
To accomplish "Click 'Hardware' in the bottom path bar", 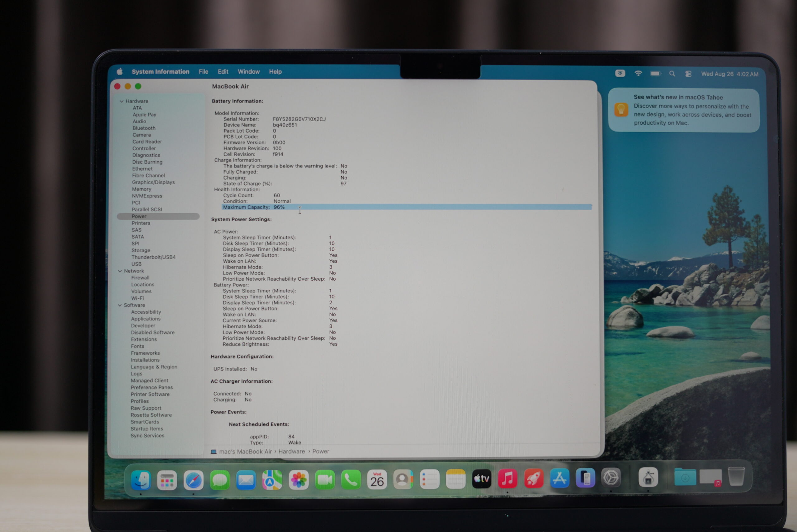I will point(292,451).
